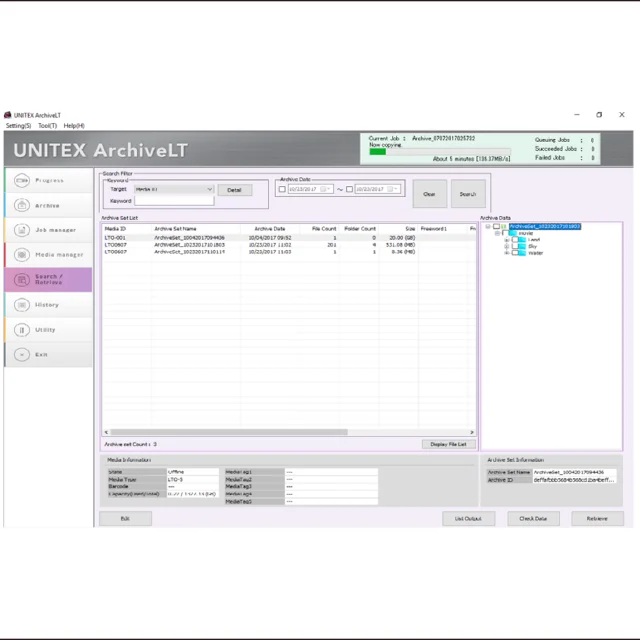Viewport: 640px width, 640px height.
Task: Check the Sky folder checkbox
Action: pyautogui.click(x=515, y=246)
